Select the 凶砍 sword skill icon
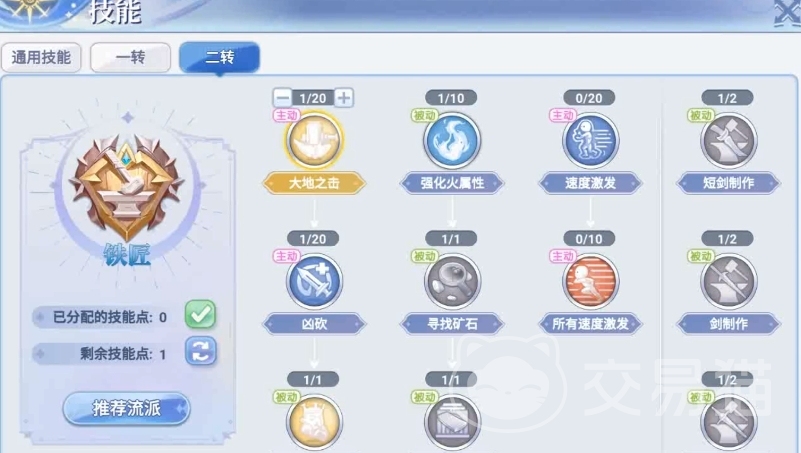The width and height of the screenshot is (801, 453). pos(314,281)
